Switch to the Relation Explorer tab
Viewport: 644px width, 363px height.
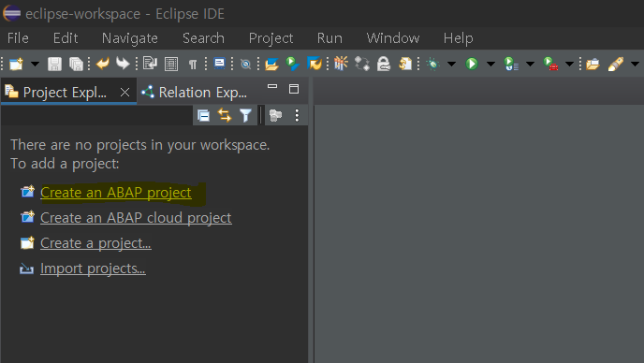[195, 92]
